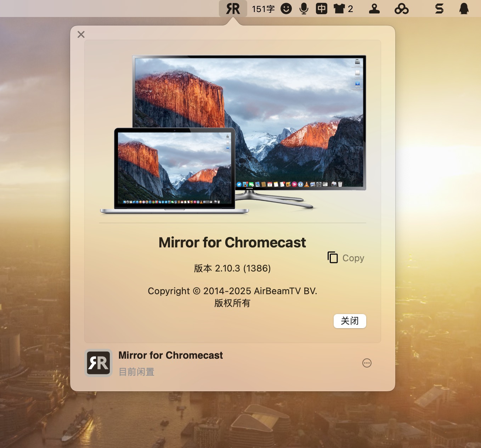Open the QQ penguin menu bar icon
The image size is (481, 448).
point(464,9)
